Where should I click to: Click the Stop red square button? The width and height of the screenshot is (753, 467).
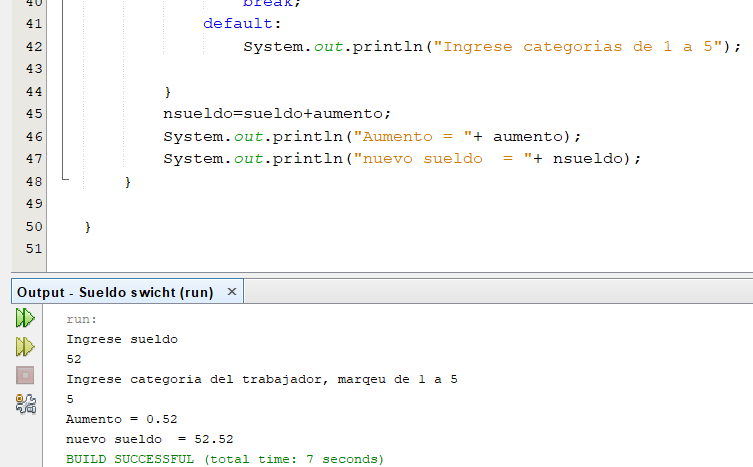(x=25, y=375)
